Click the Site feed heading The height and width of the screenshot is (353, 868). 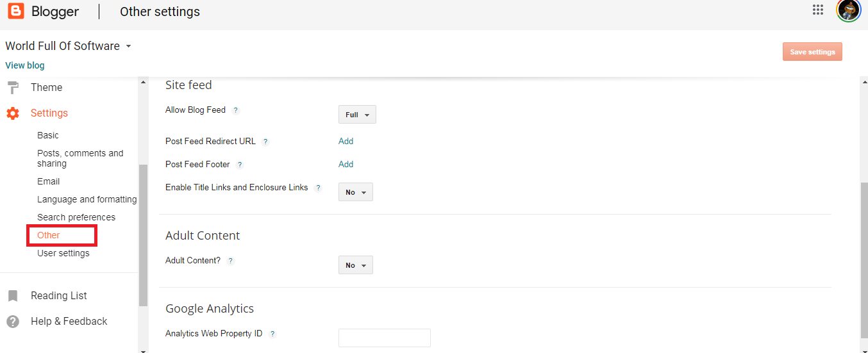(188, 85)
